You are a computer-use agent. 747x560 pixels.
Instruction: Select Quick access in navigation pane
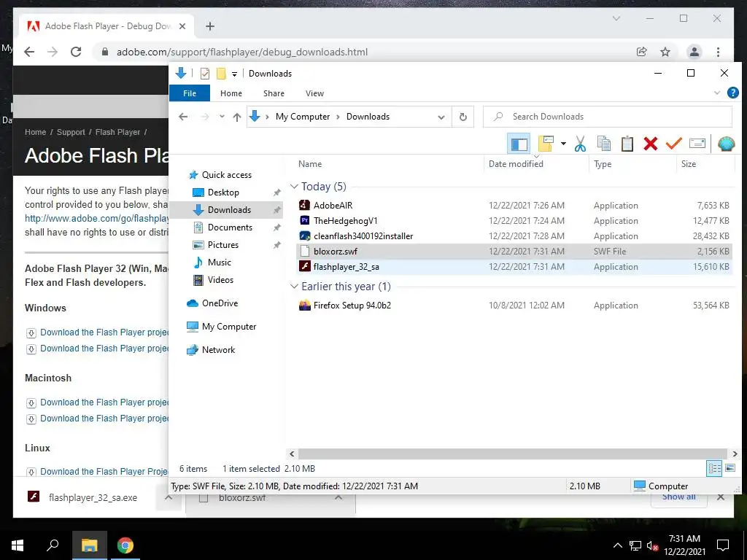tap(227, 175)
